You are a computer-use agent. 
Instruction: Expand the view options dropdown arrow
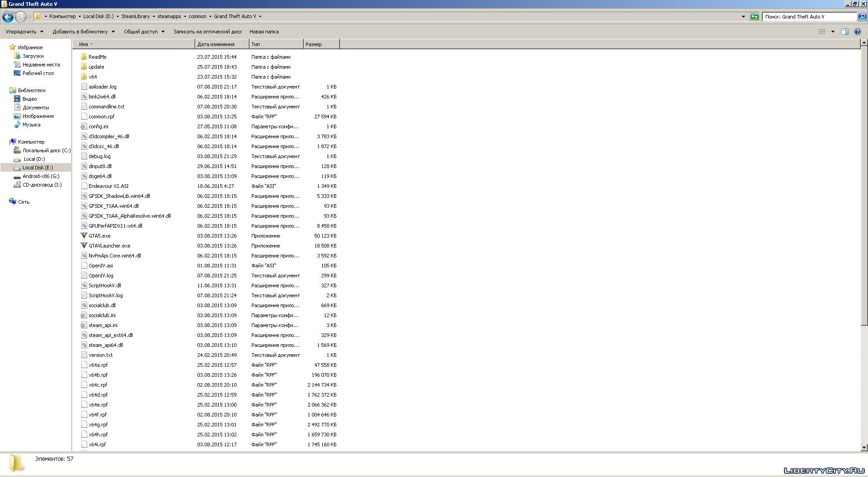[833, 32]
